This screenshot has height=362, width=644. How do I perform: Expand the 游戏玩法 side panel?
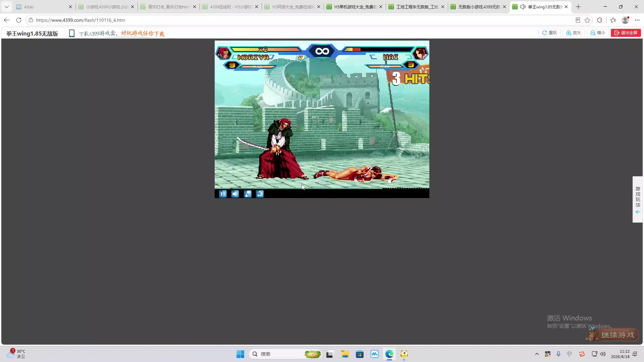tap(638, 199)
